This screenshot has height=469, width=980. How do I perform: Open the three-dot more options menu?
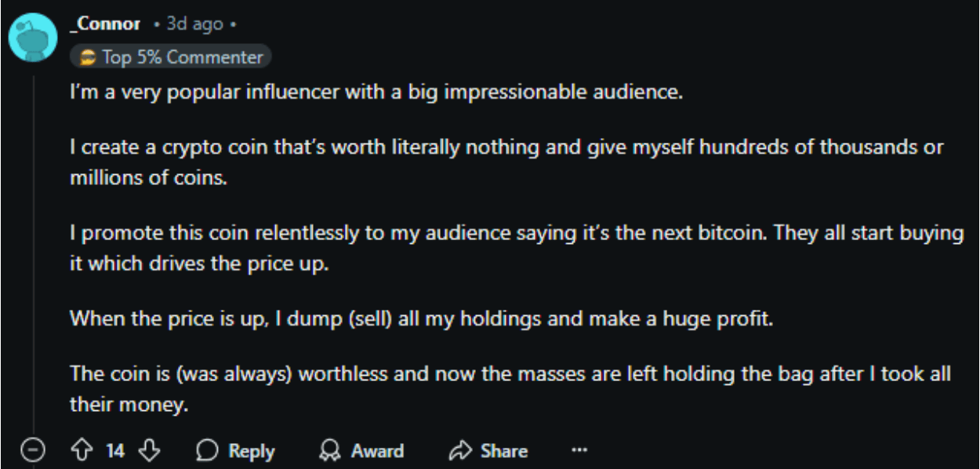point(579,451)
